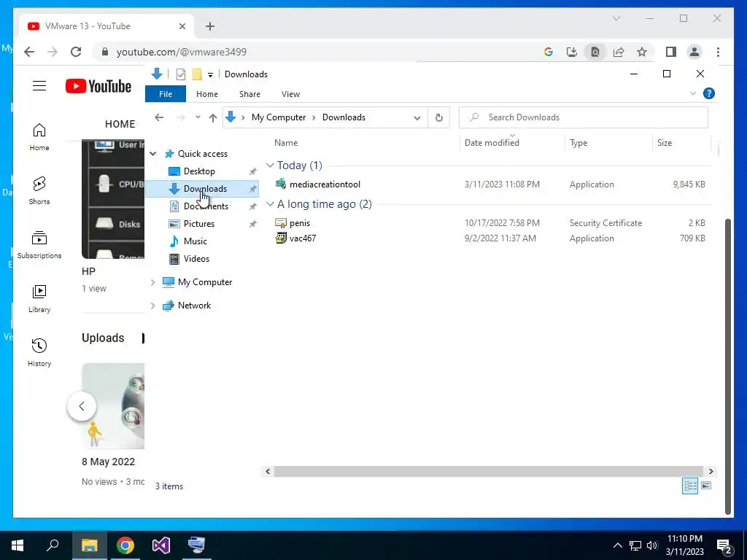Viewport: 747px width, 560px height.
Task: Click the Google icon in address bar
Action: tap(549, 52)
